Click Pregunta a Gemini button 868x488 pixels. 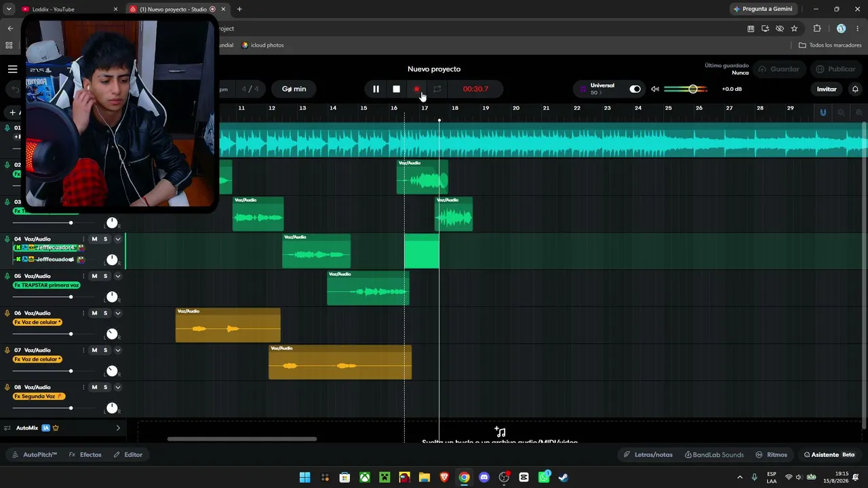(764, 9)
